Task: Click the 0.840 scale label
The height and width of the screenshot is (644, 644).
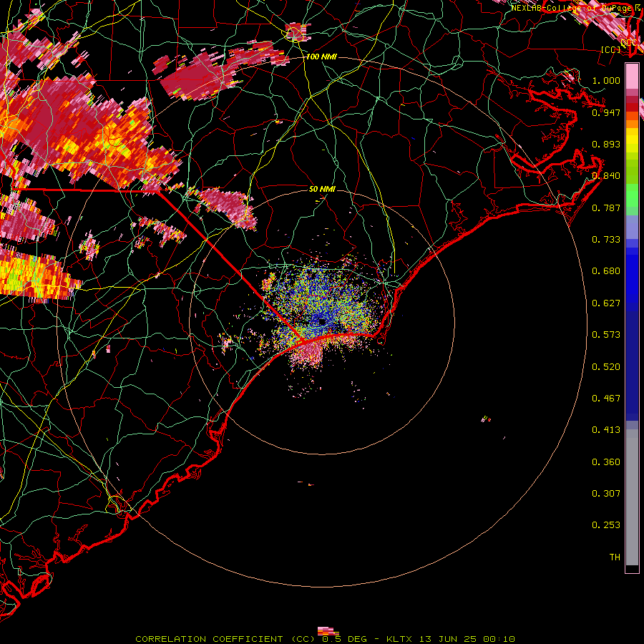Action: pyautogui.click(x=606, y=175)
